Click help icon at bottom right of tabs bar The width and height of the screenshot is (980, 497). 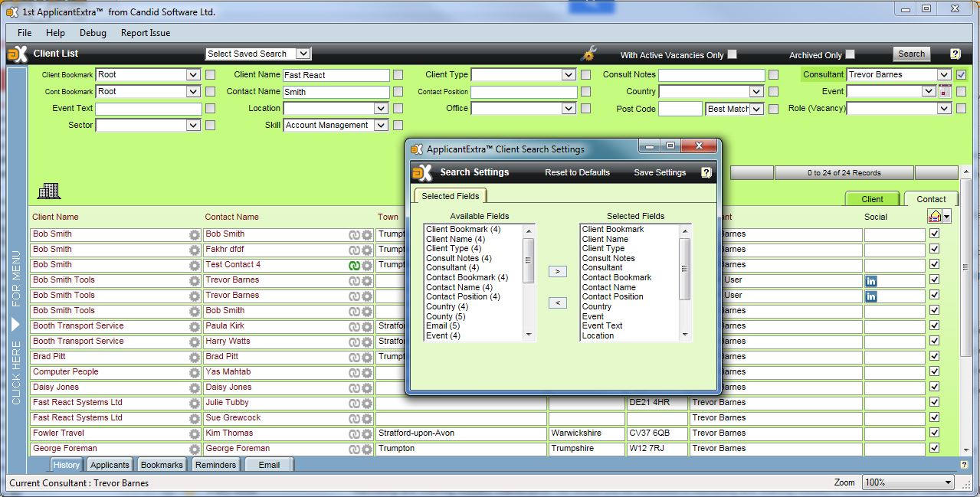964,465
